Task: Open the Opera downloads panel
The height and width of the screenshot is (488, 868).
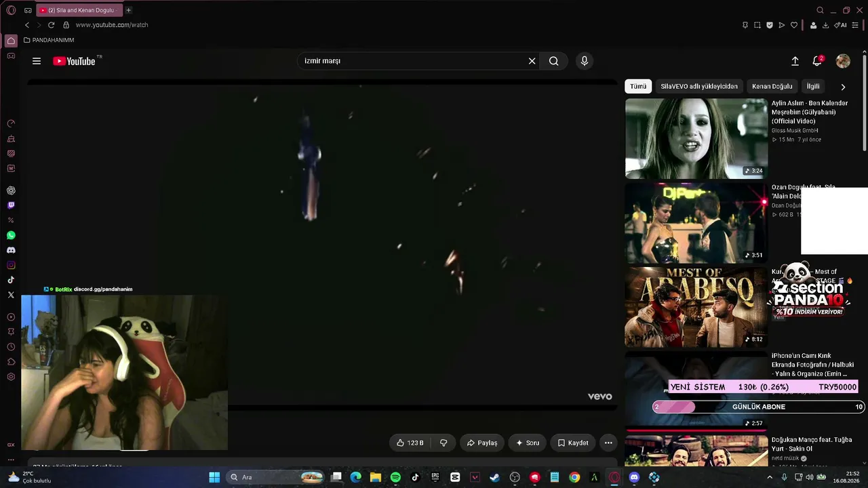Action: coord(825,25)
